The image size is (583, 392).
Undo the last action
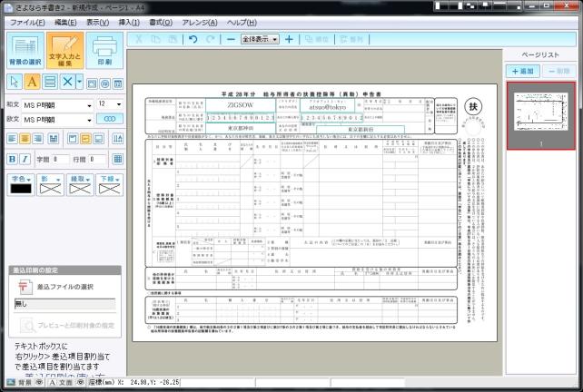[193, 39]
